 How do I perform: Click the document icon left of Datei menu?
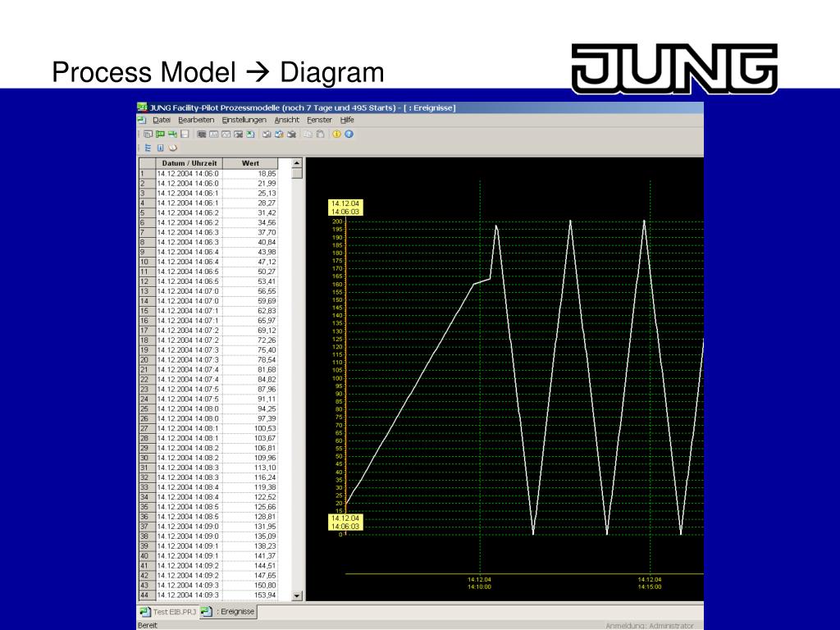(x=142, y=120)
